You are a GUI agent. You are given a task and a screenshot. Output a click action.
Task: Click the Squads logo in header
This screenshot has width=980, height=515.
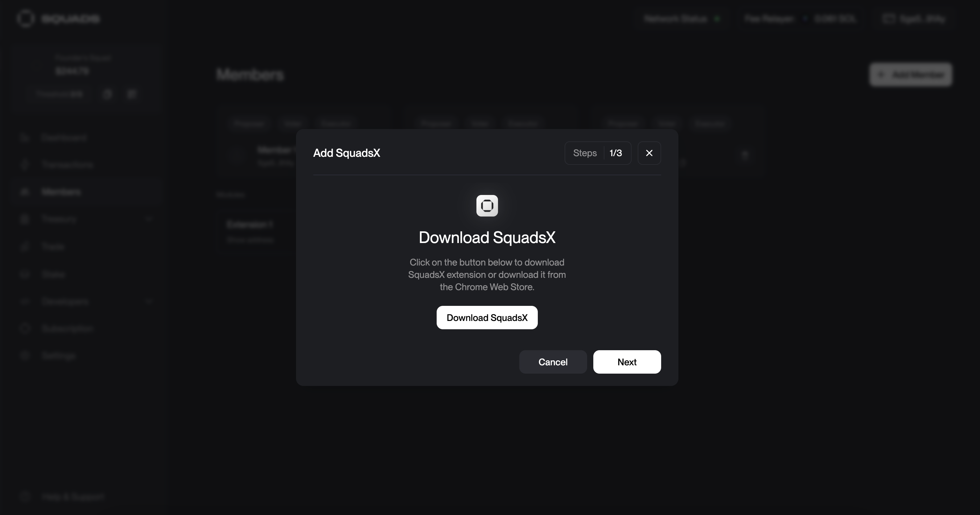point(26,18)
